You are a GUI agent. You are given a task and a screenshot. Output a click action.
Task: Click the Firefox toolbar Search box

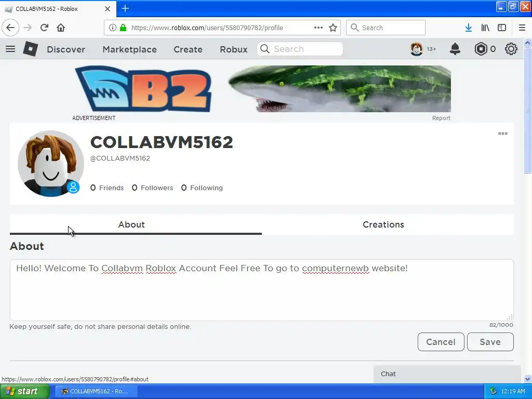click(x=385, y=28)
